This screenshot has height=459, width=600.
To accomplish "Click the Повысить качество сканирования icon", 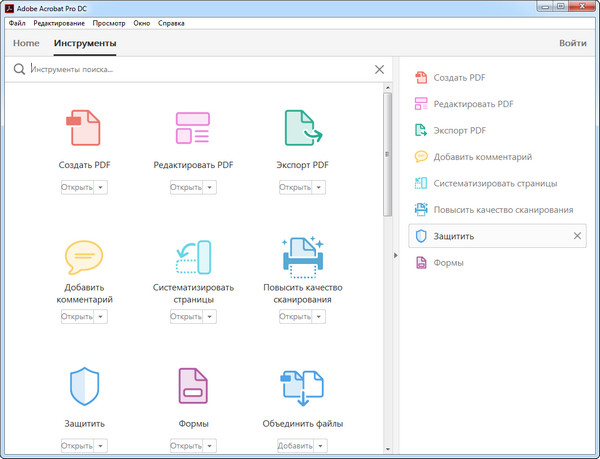I will 302,258.
